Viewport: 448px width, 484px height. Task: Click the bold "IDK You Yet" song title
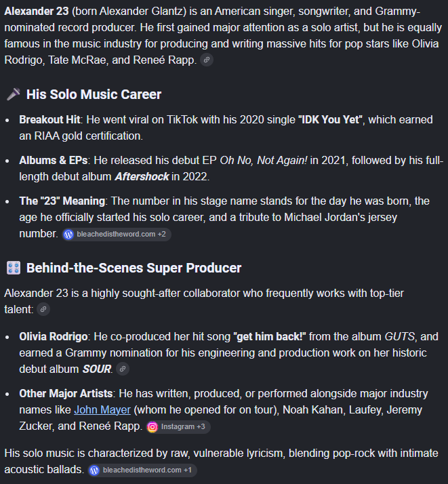click(330, 120)
